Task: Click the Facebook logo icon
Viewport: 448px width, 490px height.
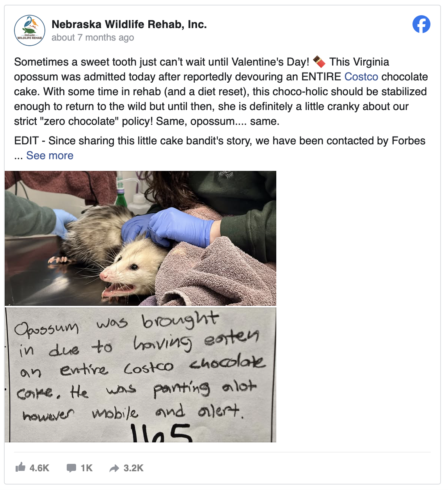Action: (421, 24)
